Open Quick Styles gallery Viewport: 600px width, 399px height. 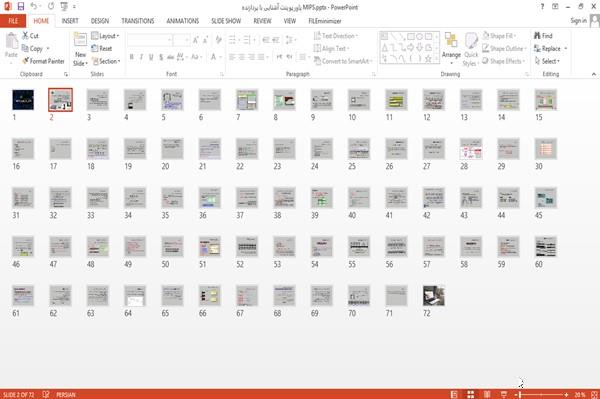pyautogui.click(x=471, y=50)
